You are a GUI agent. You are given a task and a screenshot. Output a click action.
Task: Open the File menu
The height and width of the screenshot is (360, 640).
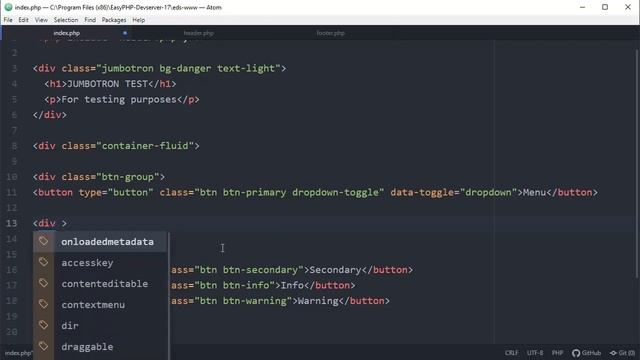(x=8, y=20)
